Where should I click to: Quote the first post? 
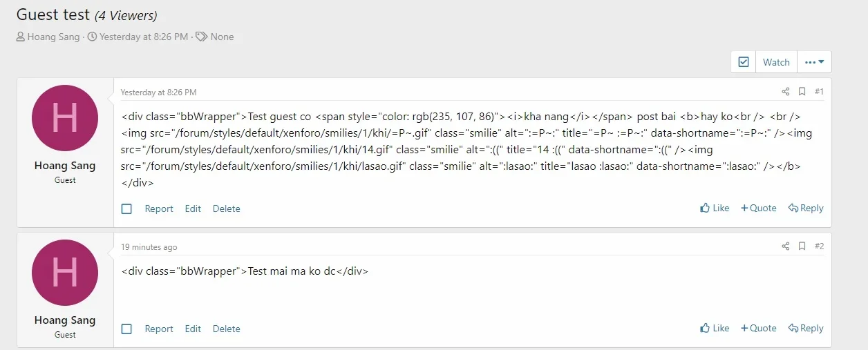pyautogui.click(x=759, y=208)
